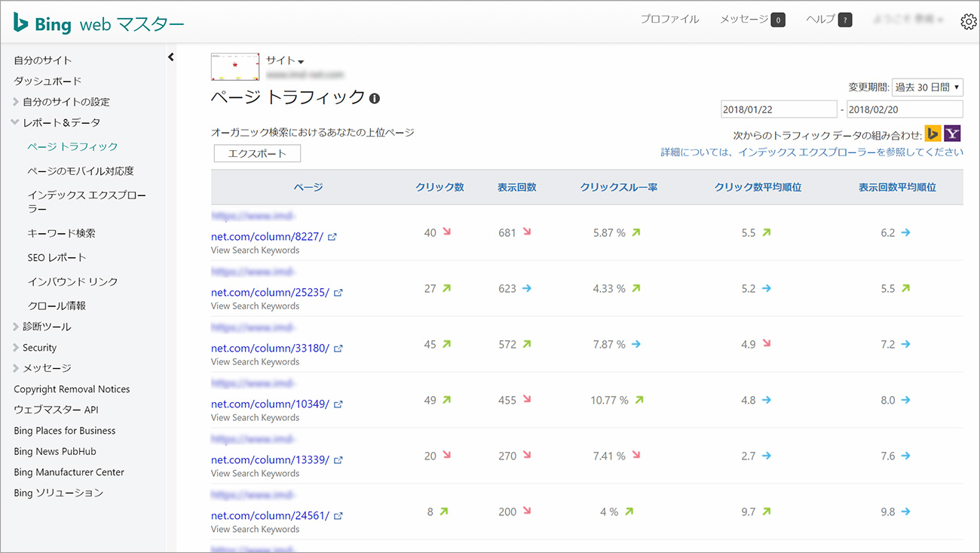Sort by クリック数 column header
This screenshot has width=980, height=553.
tap(439, 187)
